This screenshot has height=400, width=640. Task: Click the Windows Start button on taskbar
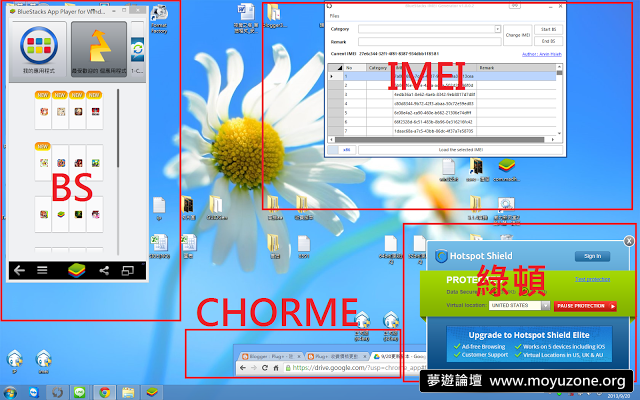9,393
